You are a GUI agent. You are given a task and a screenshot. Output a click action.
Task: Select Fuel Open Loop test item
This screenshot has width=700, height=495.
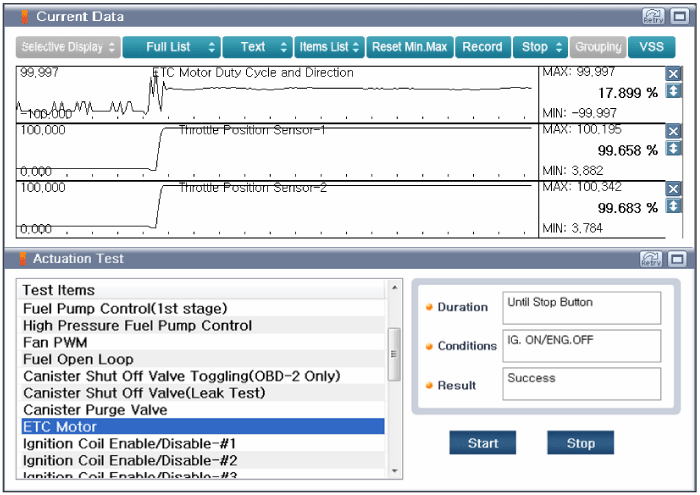click(x=203, y=359)
